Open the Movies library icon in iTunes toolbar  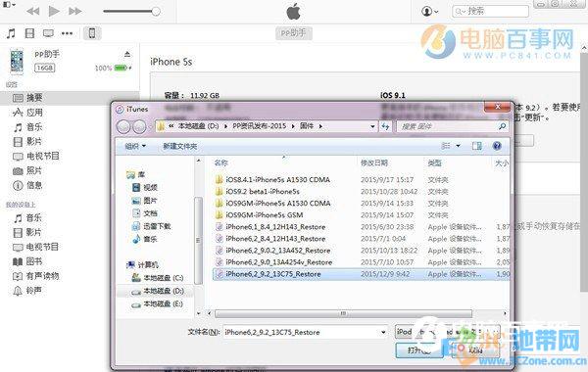29,33
